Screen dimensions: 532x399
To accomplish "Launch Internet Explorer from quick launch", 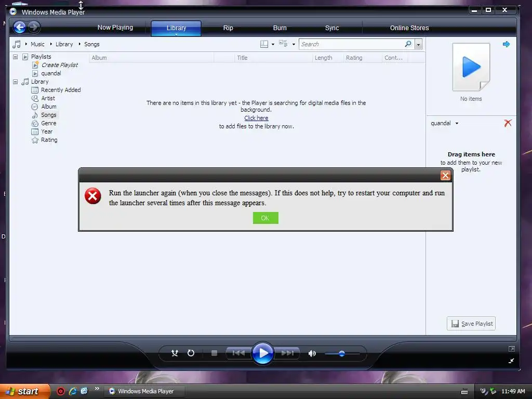I will pos(73,391).
